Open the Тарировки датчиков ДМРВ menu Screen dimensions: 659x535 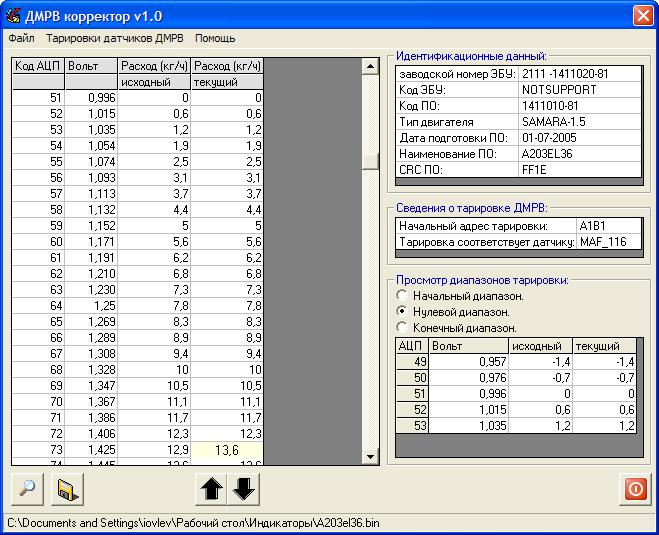[x=115, y=38]
